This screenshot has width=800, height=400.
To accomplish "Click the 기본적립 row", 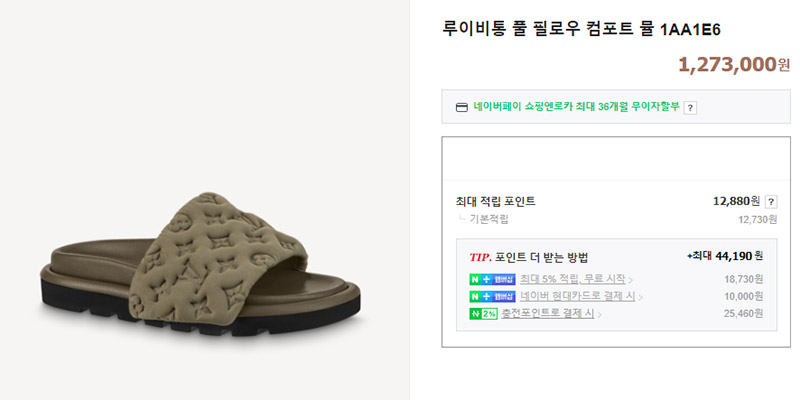I will click(x=616, y=219).
